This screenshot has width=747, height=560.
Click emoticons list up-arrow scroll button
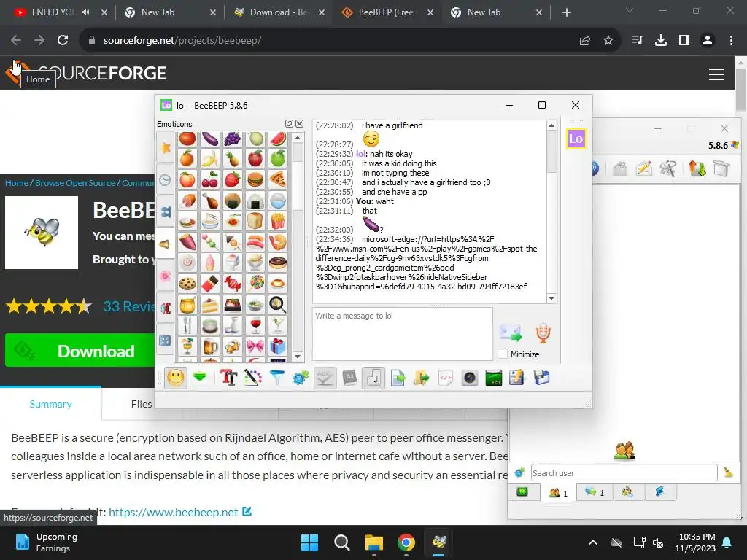point(298,138)
